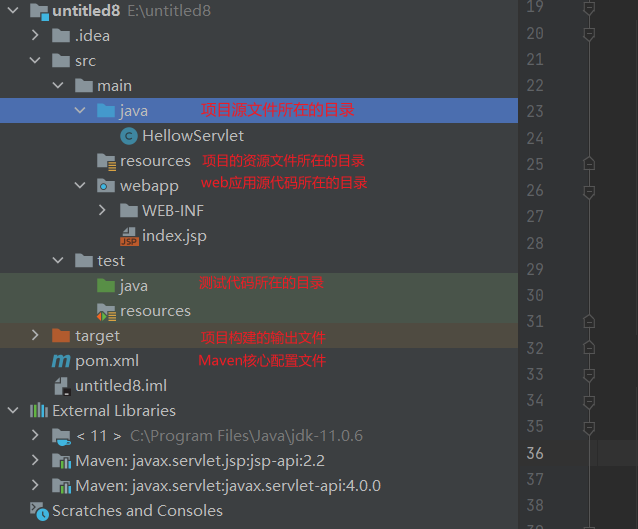
Task: Click the test resources folder icon
Action: click(107, 312)
